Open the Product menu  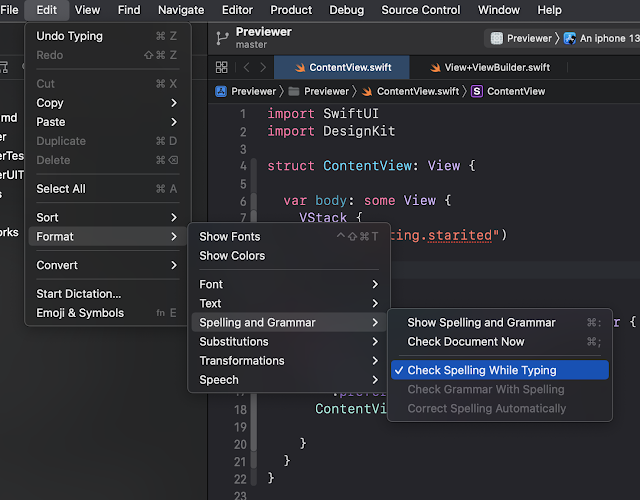coord(291,10)
